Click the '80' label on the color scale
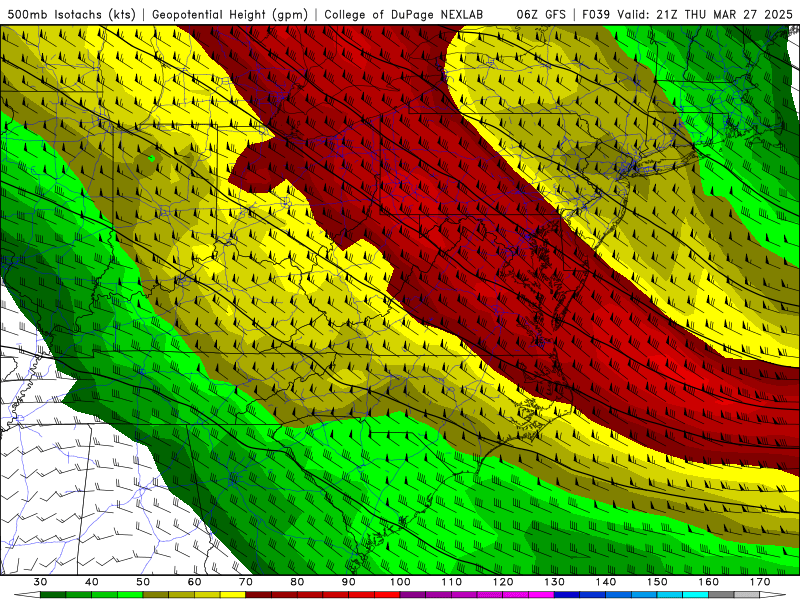Screen dimensions: 800x600 click(297, 582)
